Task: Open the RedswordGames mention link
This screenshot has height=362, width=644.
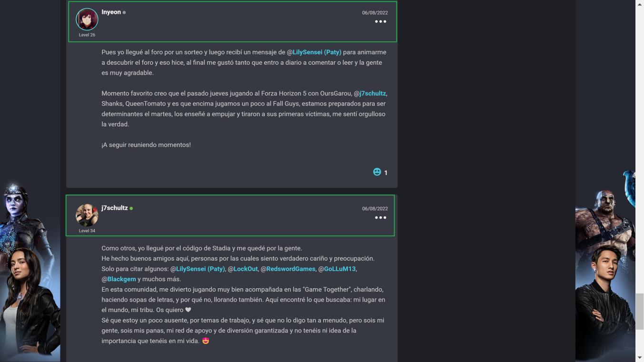Action: coord(290,269)
